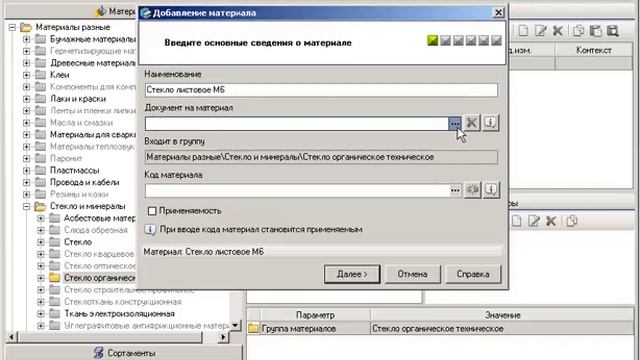Click the Значение column header
The height and width of the screenshot is (360, 640).
502,315
